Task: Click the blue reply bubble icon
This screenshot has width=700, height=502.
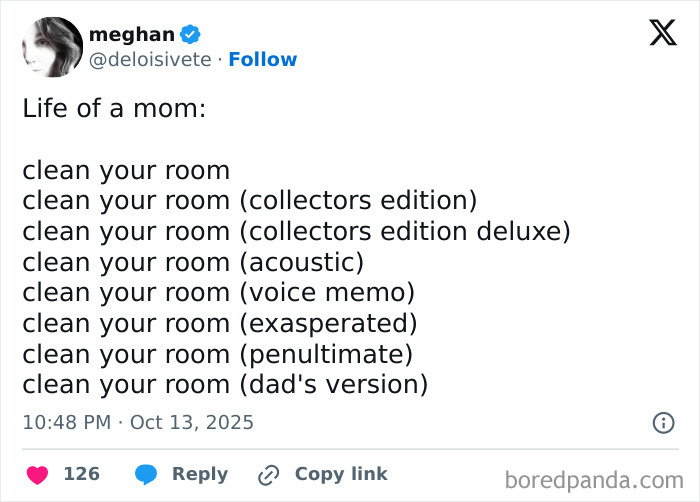Action: click(x=145, y=474)
